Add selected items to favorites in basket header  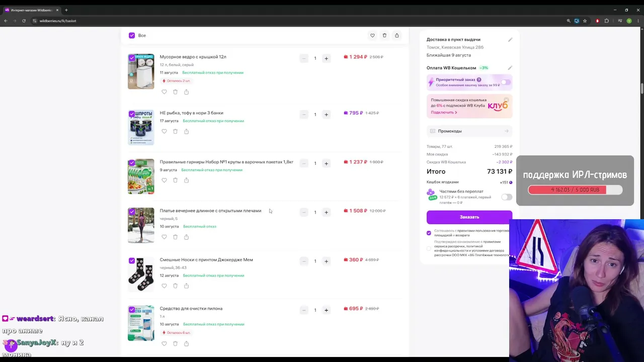(x=372, y=35)
